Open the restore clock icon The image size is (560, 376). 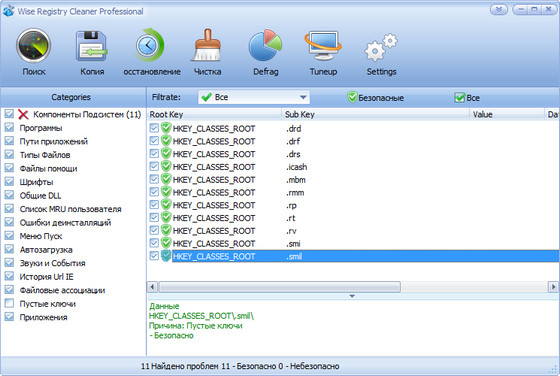tap(150, 45)
